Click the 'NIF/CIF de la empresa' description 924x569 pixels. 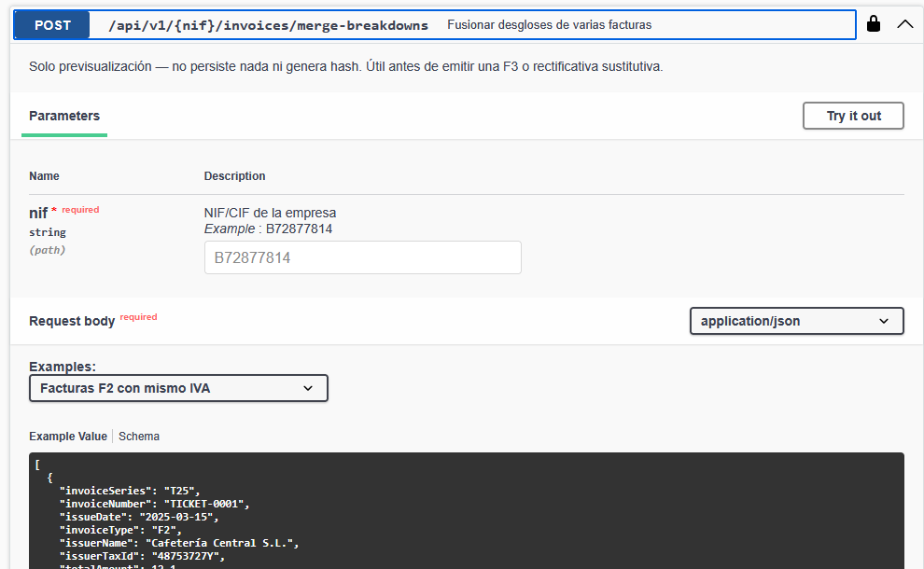click(x=270, y=213)
